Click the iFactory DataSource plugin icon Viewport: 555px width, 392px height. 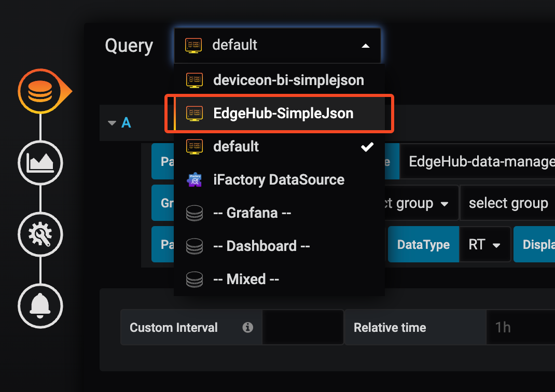pos(194,180)
